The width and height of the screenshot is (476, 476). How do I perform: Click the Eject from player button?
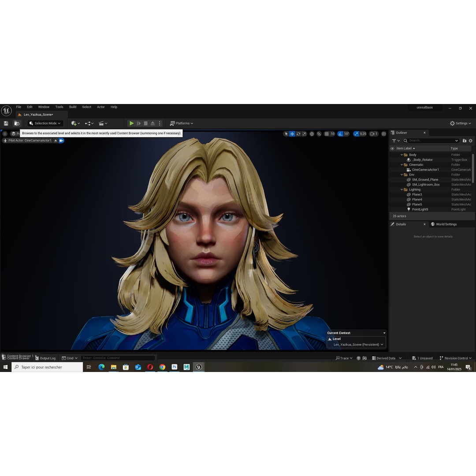click(152, 123)
